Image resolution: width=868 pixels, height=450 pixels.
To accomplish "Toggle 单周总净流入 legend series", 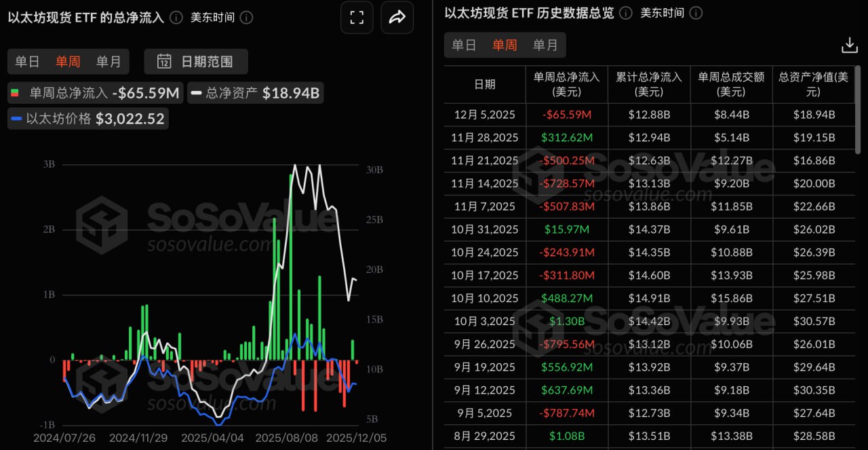I will (x=95, y=93).
